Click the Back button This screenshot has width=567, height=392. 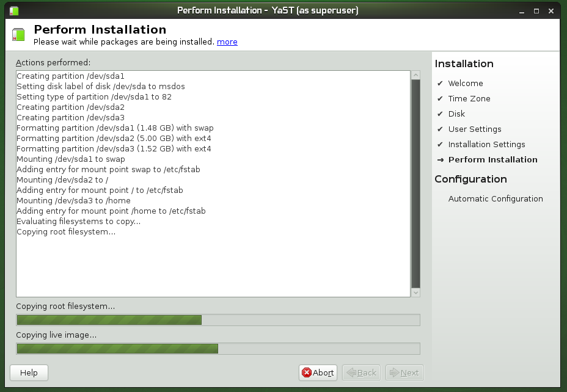pos(361,372)
